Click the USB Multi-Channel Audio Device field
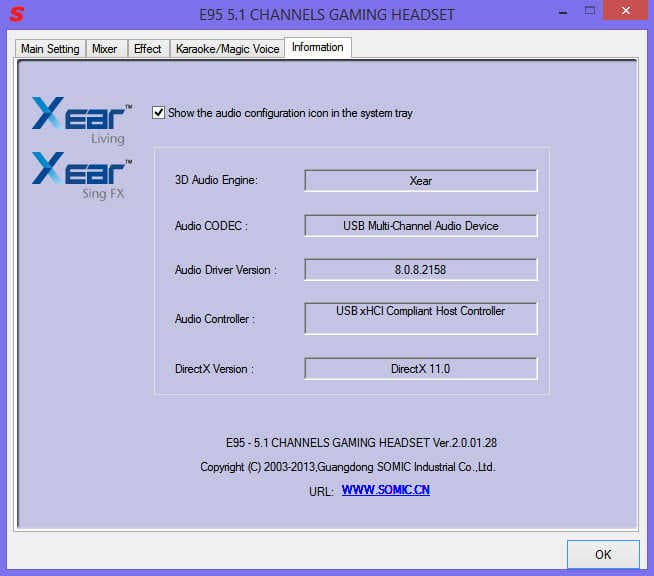Viewport: 654px width, 576px height. (421, 226)
